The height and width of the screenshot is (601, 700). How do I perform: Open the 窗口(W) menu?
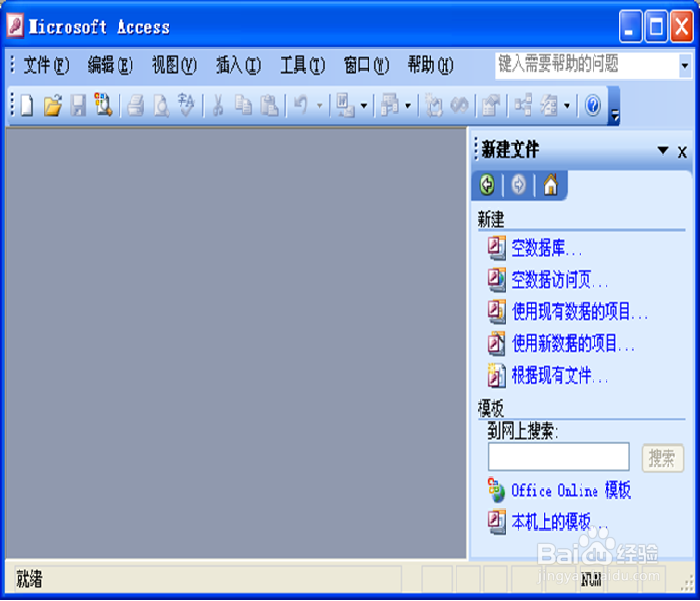(367, 66)
